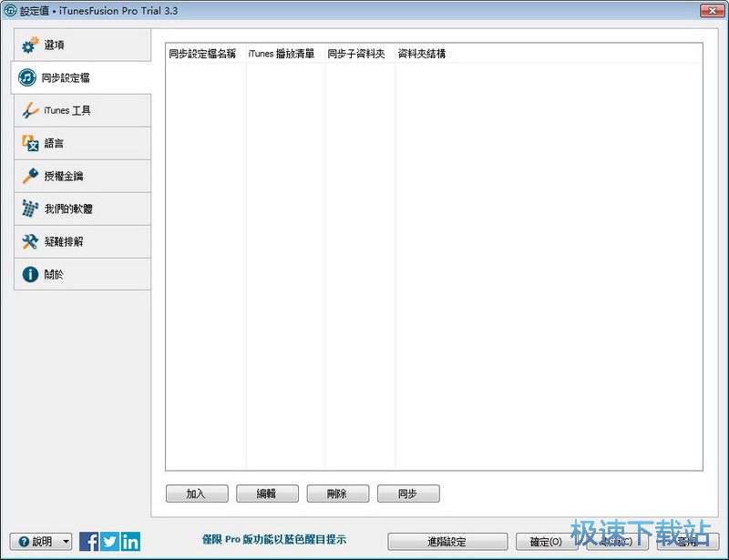This screenshot has width=729, height=560.
Task: Open the LinkedIn icon
Action: pyautogui.click(x=128, y=541)
